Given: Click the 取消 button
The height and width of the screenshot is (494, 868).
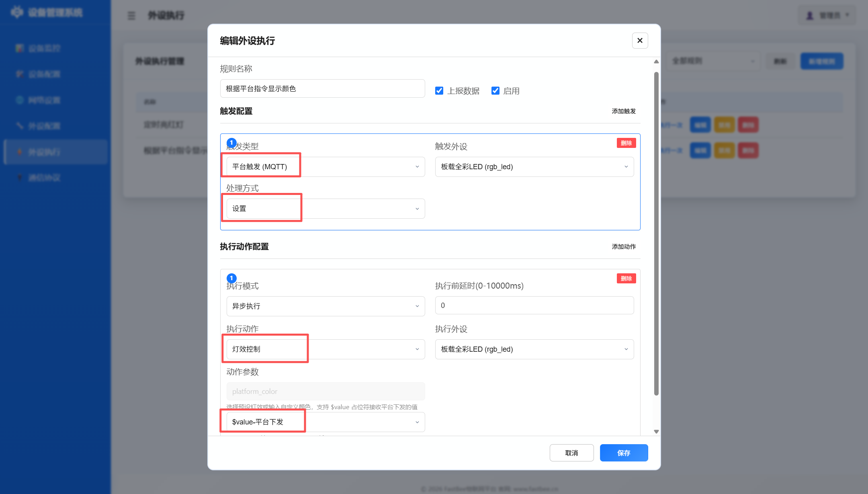Looking at the screenshot, I should click(x=571, y=453).
